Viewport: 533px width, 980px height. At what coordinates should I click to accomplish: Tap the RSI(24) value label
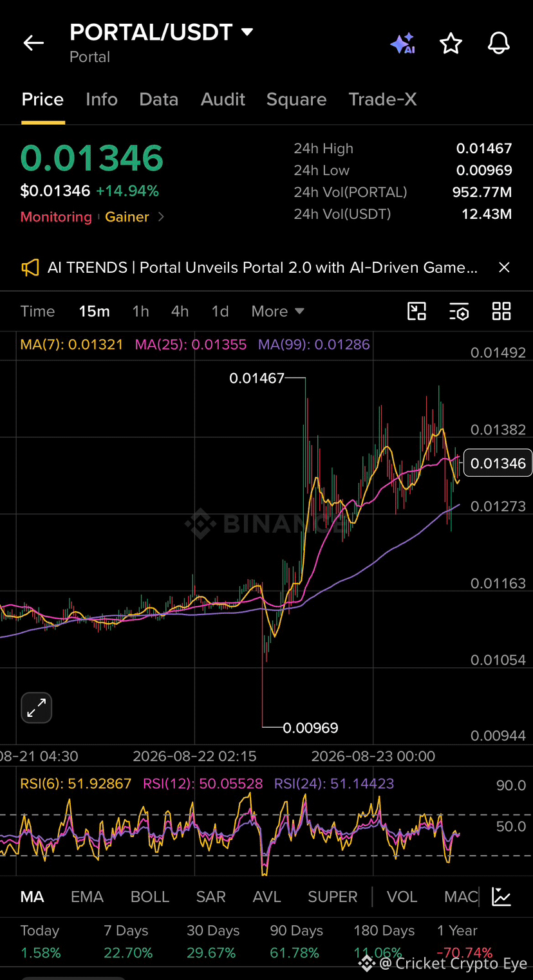pos(334,784)
